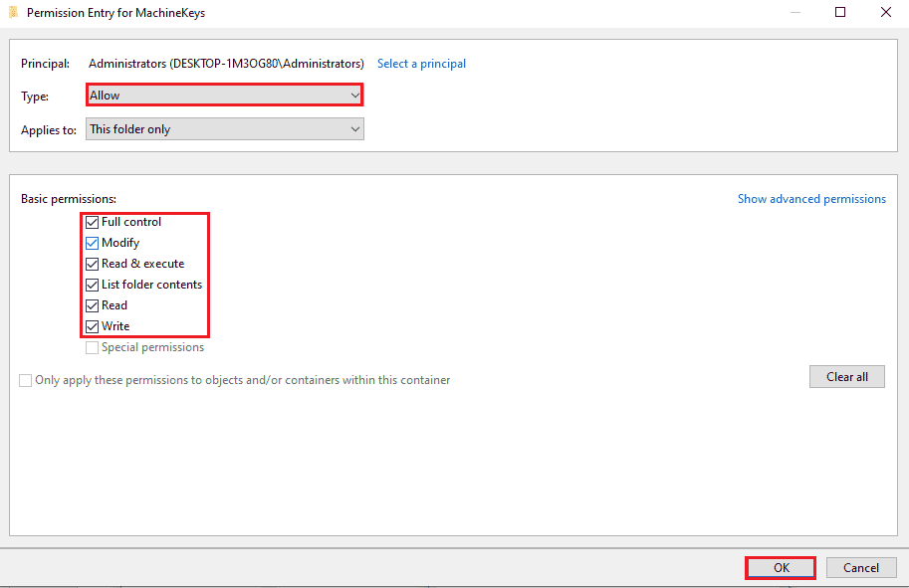Toggle Read & execute permission
Image resolution: width=909 pixels, height=588 pixels.
point(92,265)
